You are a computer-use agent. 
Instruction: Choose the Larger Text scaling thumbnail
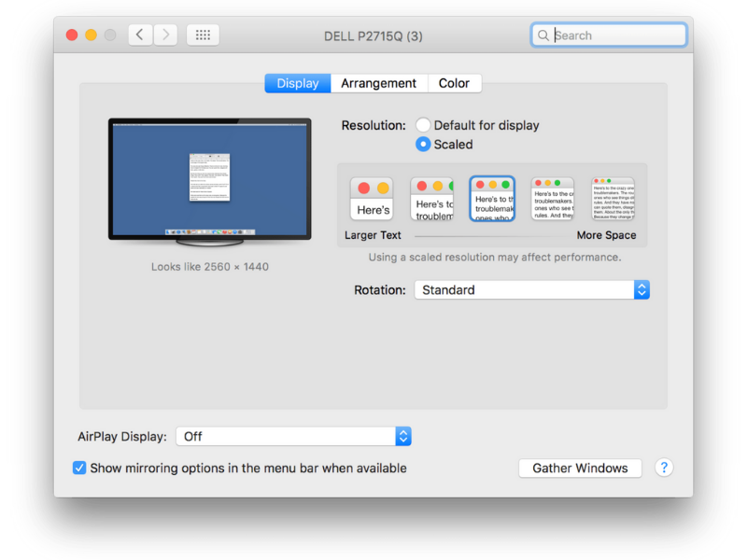372,199
